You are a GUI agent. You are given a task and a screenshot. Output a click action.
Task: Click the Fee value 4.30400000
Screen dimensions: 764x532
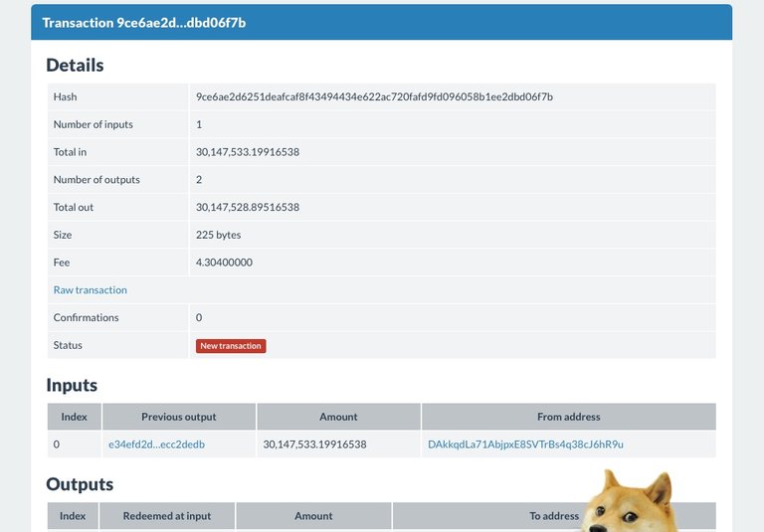tap(224, 263)
